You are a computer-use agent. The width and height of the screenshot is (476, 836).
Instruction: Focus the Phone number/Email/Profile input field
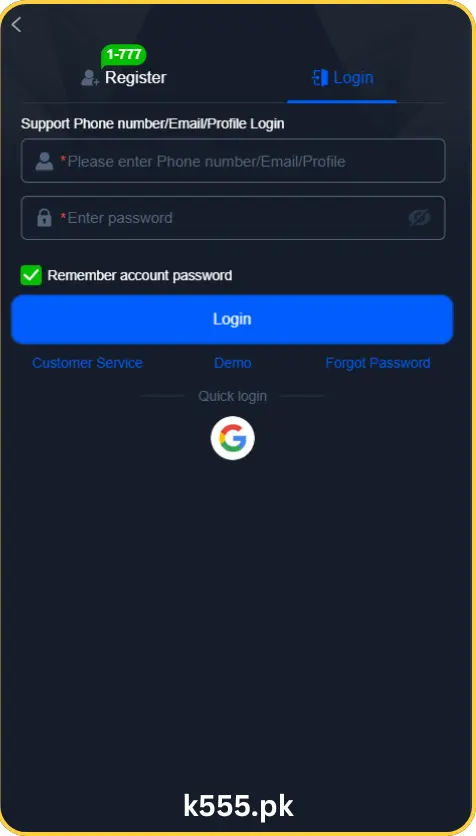[233, 161]
